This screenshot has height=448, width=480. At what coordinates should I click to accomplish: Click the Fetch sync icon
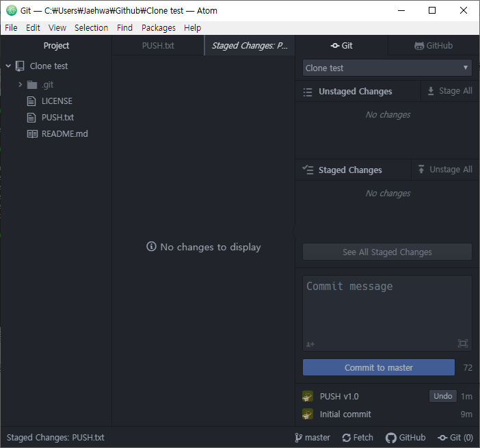346,438
